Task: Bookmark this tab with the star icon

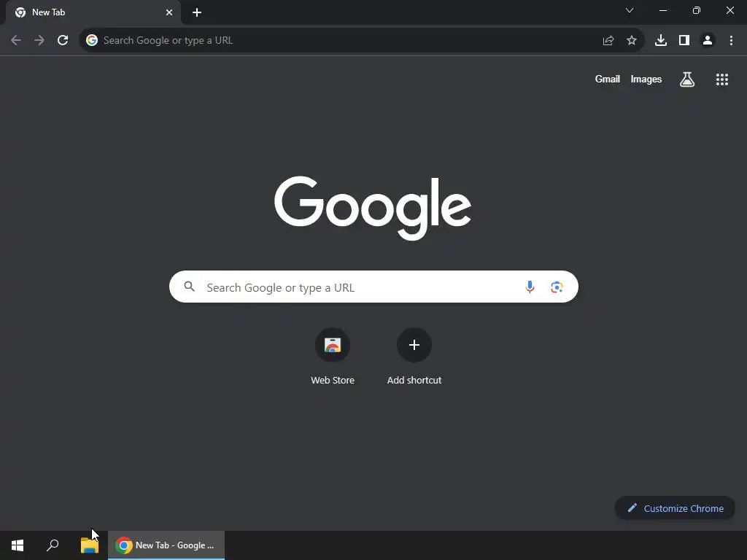Action: pos(632,41)
